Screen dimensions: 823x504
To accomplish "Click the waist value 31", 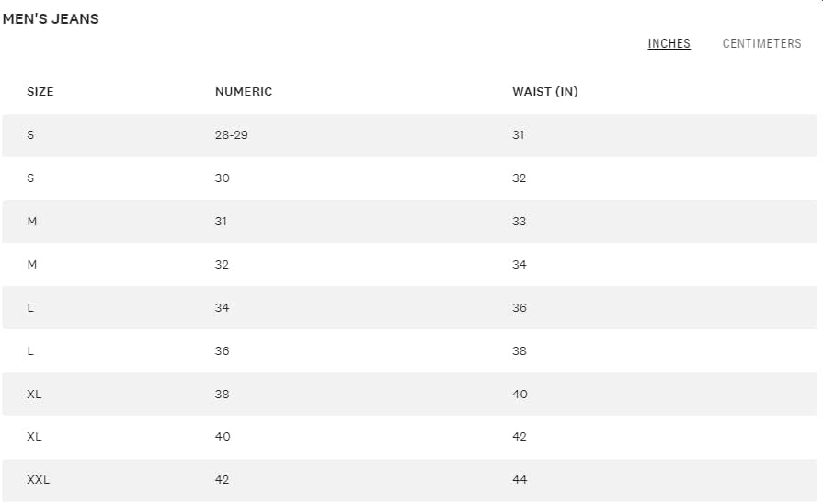I will [x=519, y=135].
